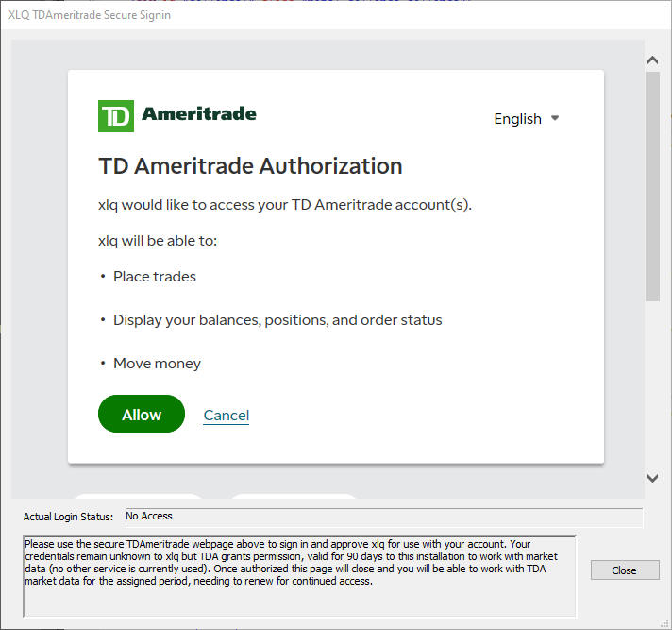Image resolution: width=672 pixels, height=630 pixels.
Task: Click the "Display your balances, positions, and order status" item
Action: coord(277,320)
